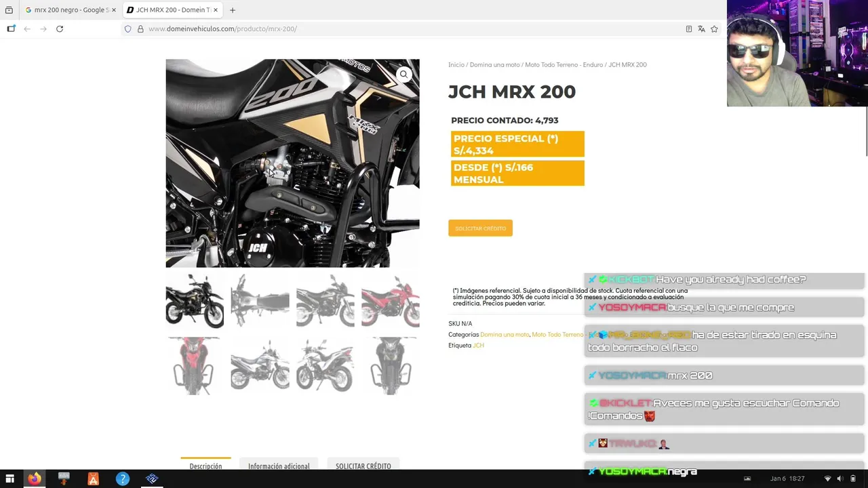Click the keyboard tray indicator icon
This screenshot has height=488, width=868.
(x=748, y=479)
